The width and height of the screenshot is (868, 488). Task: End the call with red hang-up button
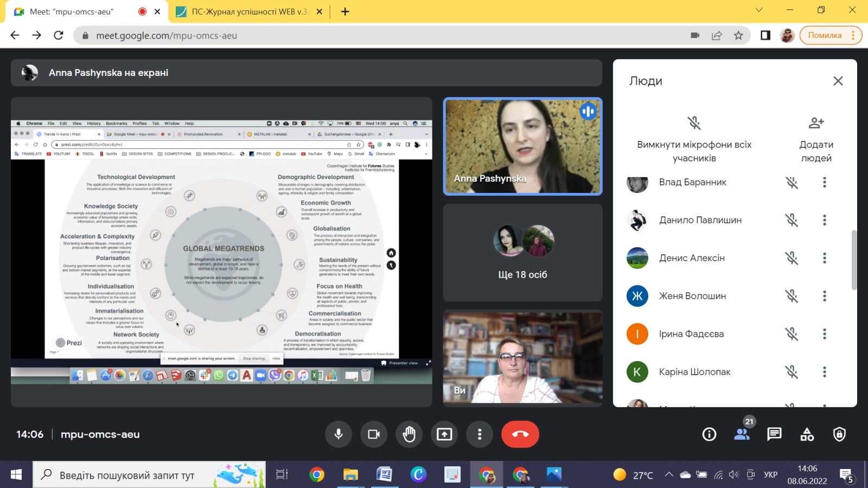pyautogui.click(x=520, y=434)
